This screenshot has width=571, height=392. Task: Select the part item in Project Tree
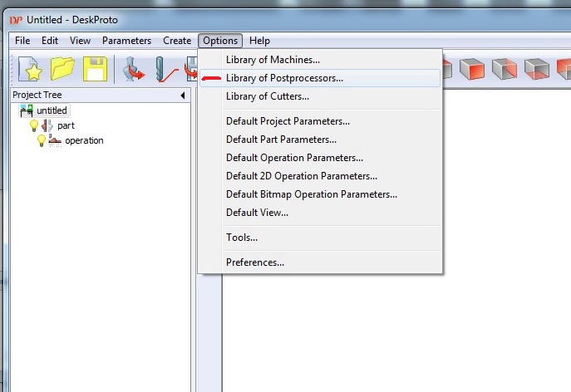(x=66, y=125)
